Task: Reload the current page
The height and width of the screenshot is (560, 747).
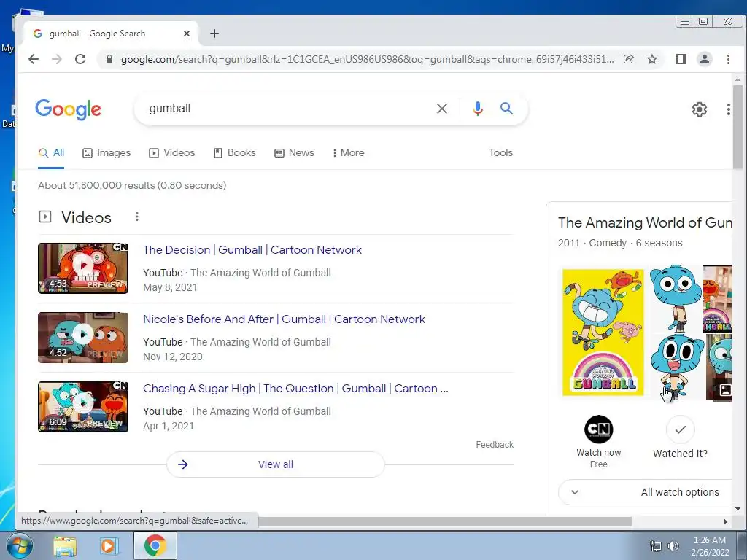Action: [x=80, y=59]
